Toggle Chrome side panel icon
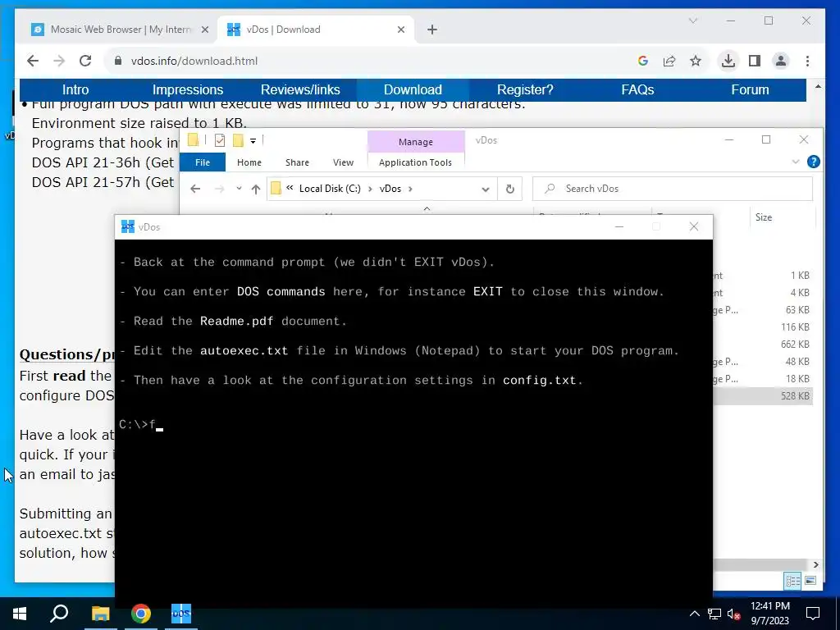This screenshot has height=630, width=840. (755, 61)
